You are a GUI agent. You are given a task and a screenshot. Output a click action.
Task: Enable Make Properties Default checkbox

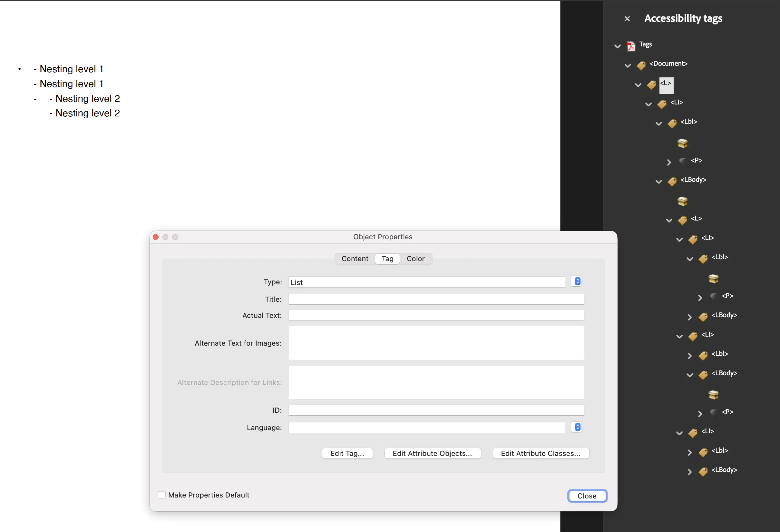point(162,495)
